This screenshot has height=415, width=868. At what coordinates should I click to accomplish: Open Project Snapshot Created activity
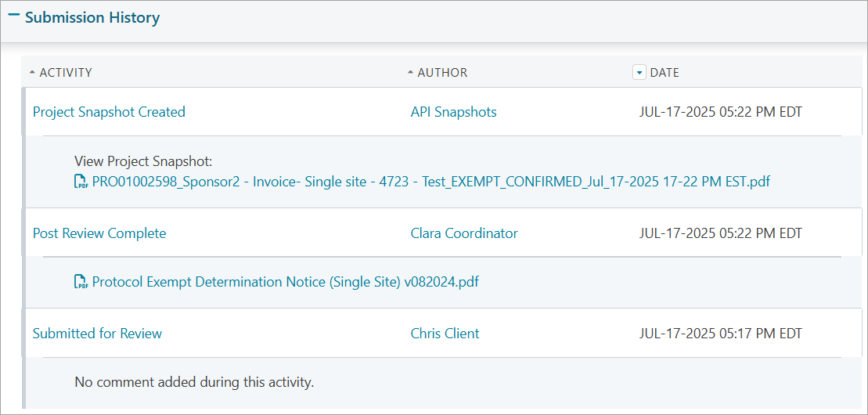point(109,112)
